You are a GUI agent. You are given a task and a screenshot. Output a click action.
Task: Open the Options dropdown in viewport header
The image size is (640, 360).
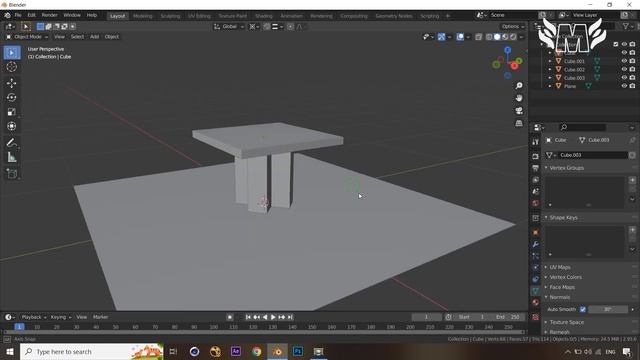[x=513, y=27]
